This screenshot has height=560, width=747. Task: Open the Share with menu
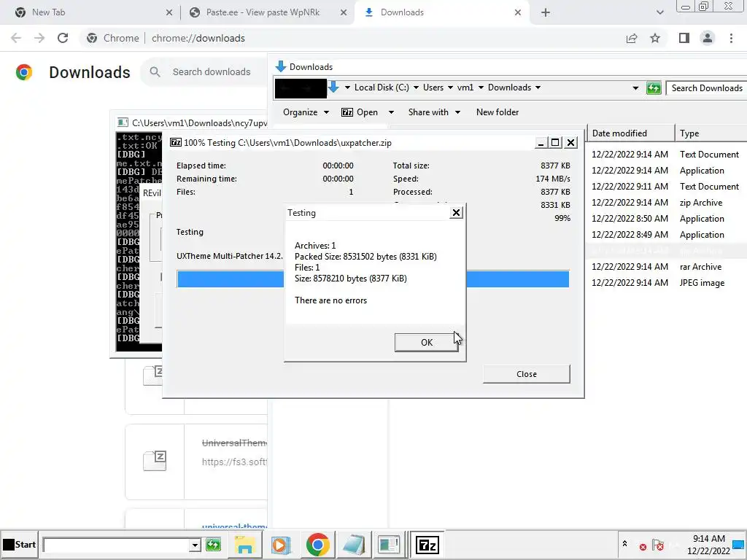click(434, 112)
